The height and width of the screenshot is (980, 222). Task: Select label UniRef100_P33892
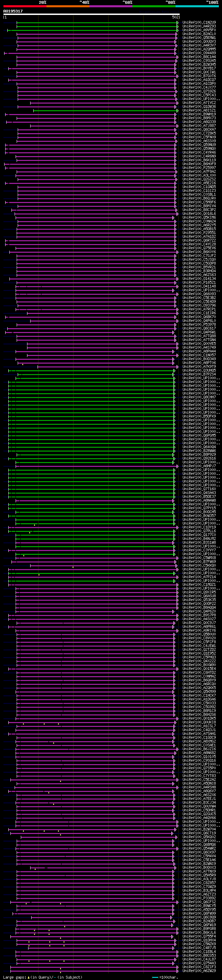tap(199, 898)
